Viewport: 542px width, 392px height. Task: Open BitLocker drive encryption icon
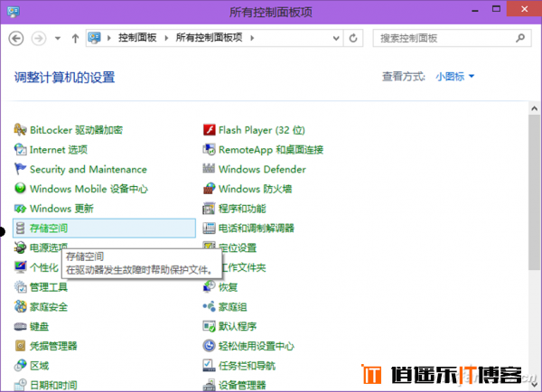point(20,130)
